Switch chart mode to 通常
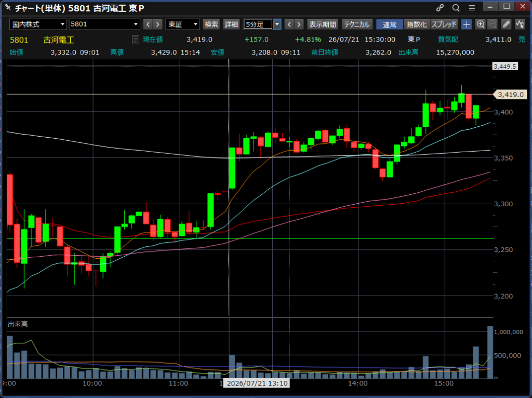Viewport: 532px width, 398px height. point(390,24)
